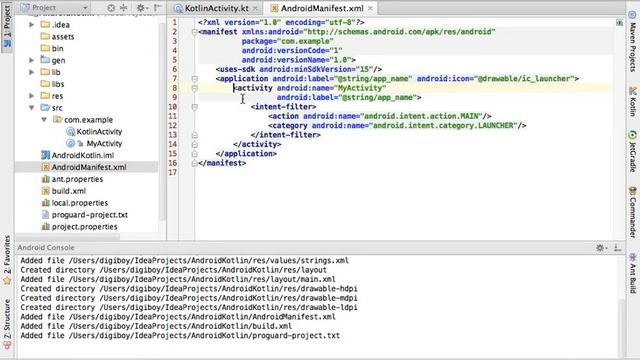Image resolution: width=640 pixels, height=360 pixels.
Task: Open Android Console settings gear
Action: 601,248
